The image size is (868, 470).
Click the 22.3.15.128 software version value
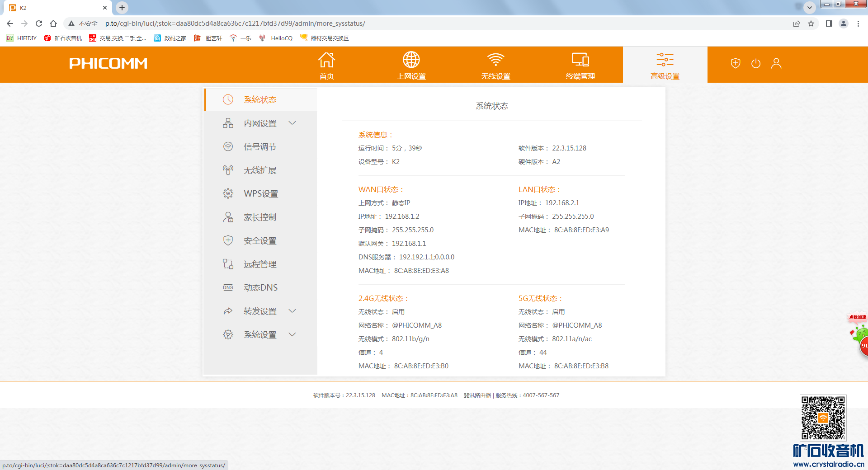point(569,148)
